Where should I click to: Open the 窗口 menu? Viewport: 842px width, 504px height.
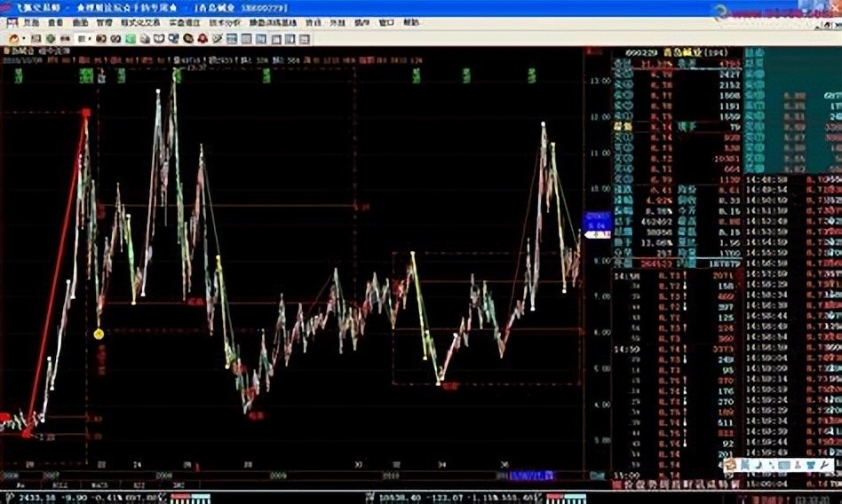386,22
